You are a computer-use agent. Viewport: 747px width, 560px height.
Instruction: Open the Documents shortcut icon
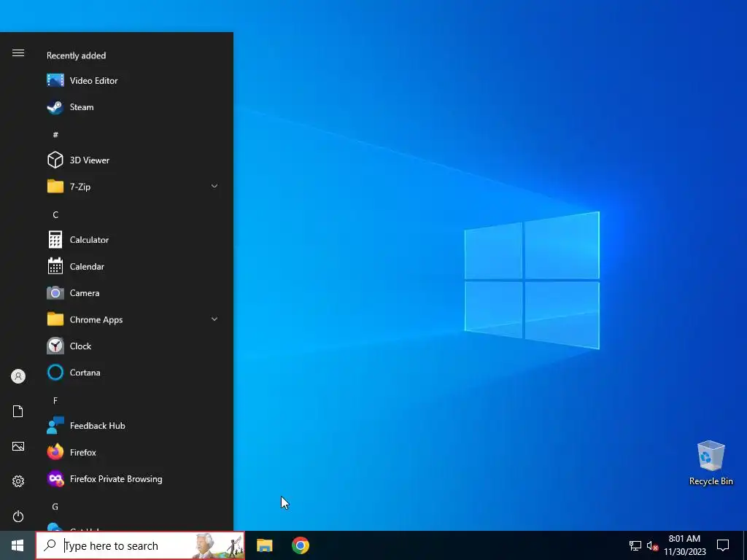[18, 411]
